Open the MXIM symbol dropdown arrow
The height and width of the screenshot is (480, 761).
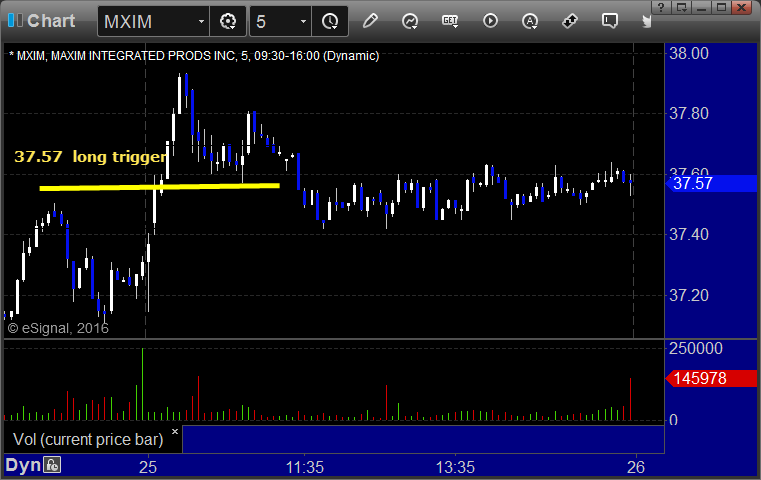[201, 21]
